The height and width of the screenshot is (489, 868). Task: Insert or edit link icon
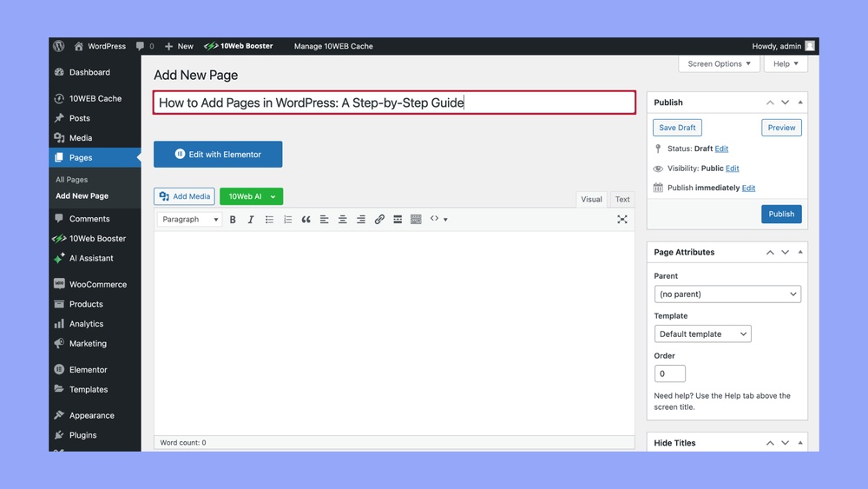379,219
